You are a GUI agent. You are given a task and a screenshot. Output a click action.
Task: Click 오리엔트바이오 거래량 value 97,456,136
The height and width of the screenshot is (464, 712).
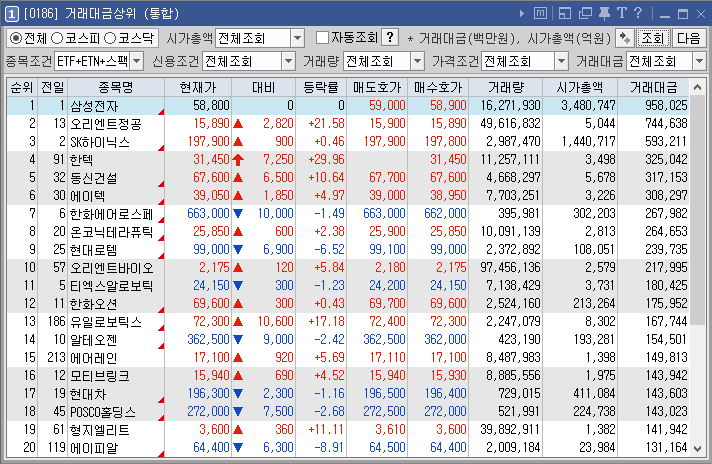tap(510, 267)
